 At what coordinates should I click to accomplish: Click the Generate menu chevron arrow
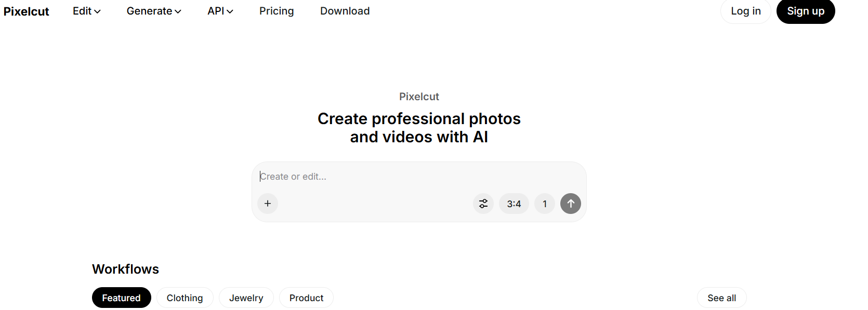[178, 11]
